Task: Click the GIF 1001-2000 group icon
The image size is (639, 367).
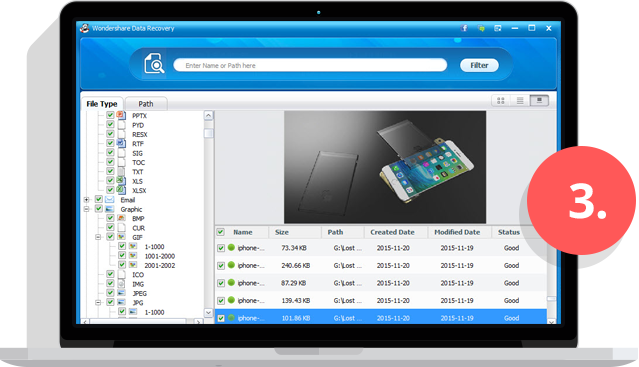Action: [133, 256]
